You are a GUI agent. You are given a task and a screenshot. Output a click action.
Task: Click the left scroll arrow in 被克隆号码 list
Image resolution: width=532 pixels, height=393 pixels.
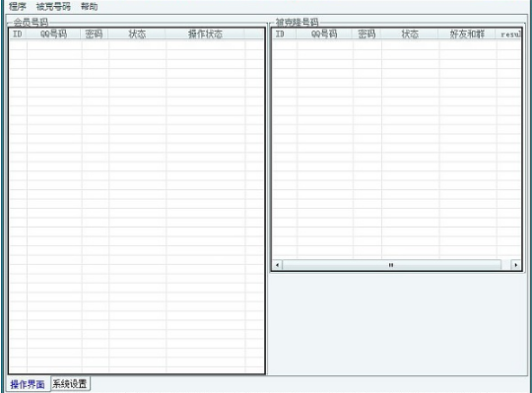pos(277,265)
